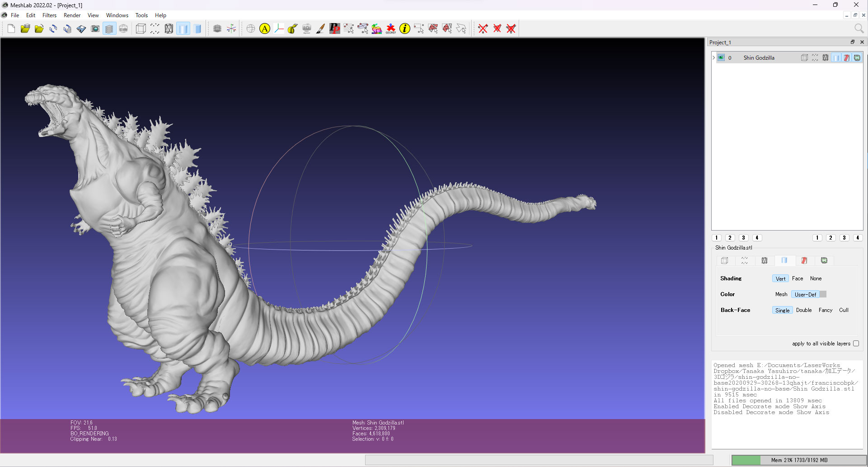Select the Paintbrush color tool
This screenshot has height=467, width=868.
click(321, 29)
